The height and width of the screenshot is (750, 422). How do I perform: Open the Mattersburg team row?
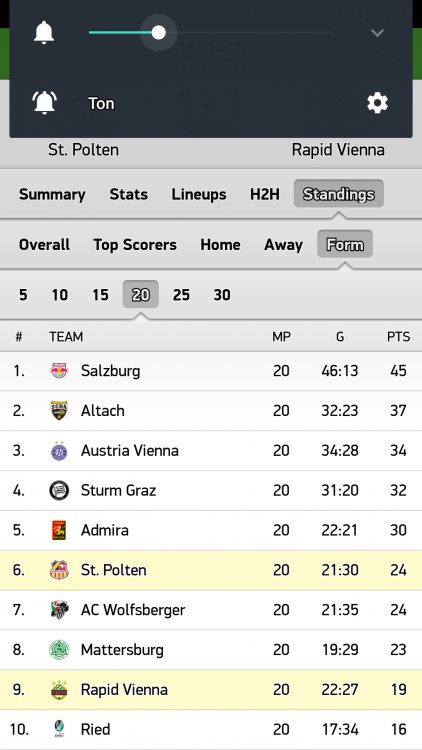[211, 650]
